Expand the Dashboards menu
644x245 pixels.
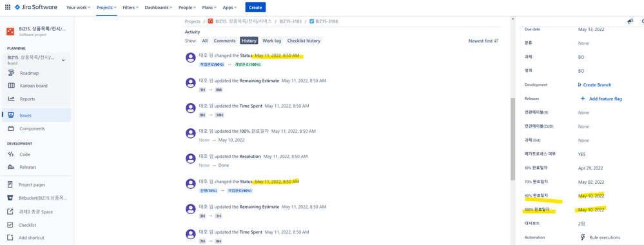159,7
